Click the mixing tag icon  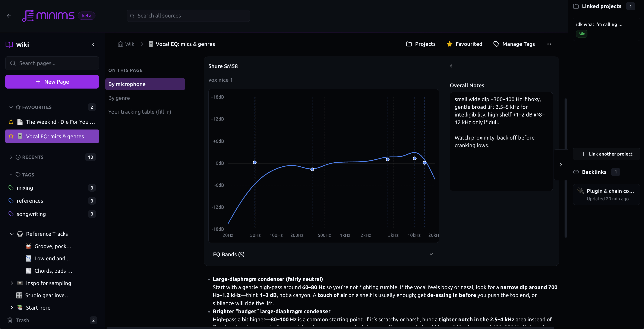[11, 188]
